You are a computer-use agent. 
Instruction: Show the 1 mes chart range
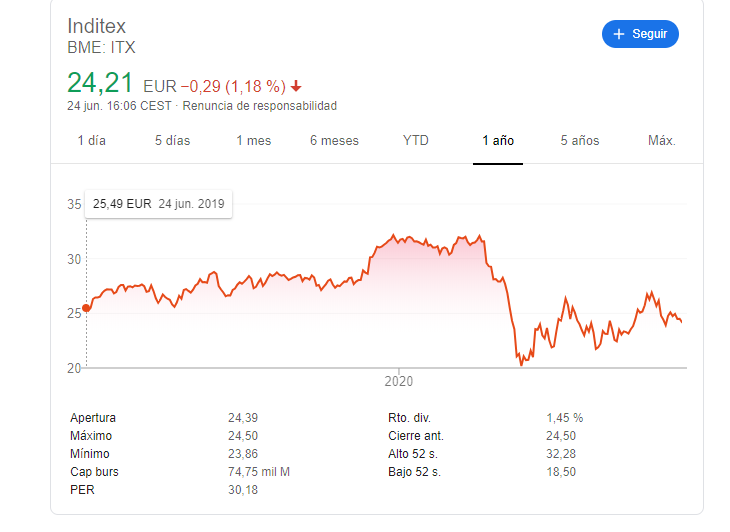tap(254, 141)
